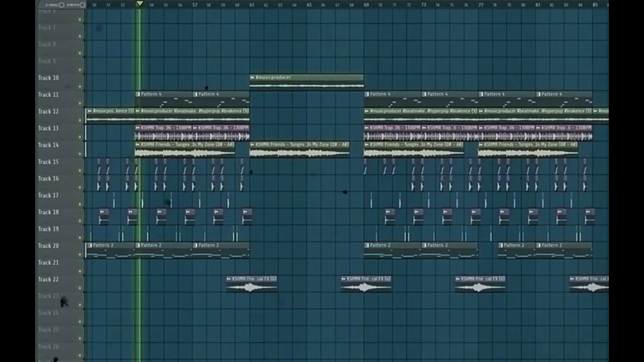Screen dimensions: 644x362
Task: Mute Track 12 with its green dot
Action: [x=79, y=120]
